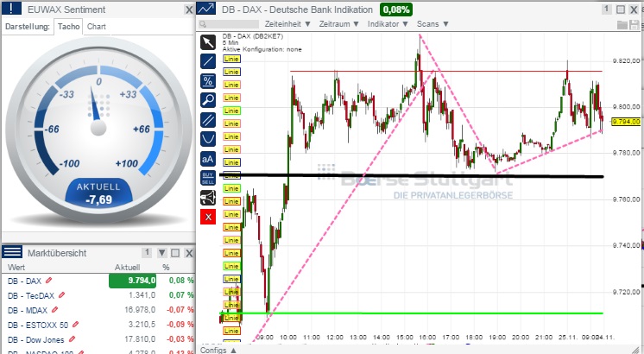644x354 pixels.
Task: Select the curve drawing tool
Action: pyautogui.click(x=208, y=139)
